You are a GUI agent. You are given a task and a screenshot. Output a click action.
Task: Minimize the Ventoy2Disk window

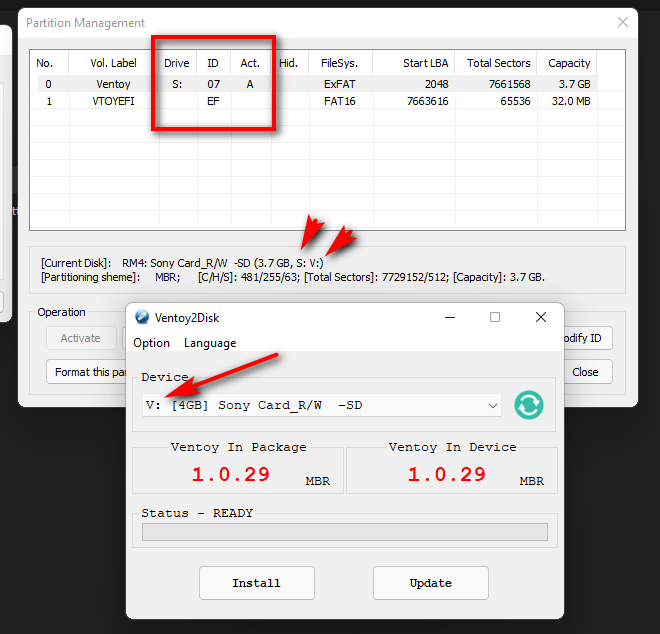tap(450, 317)
